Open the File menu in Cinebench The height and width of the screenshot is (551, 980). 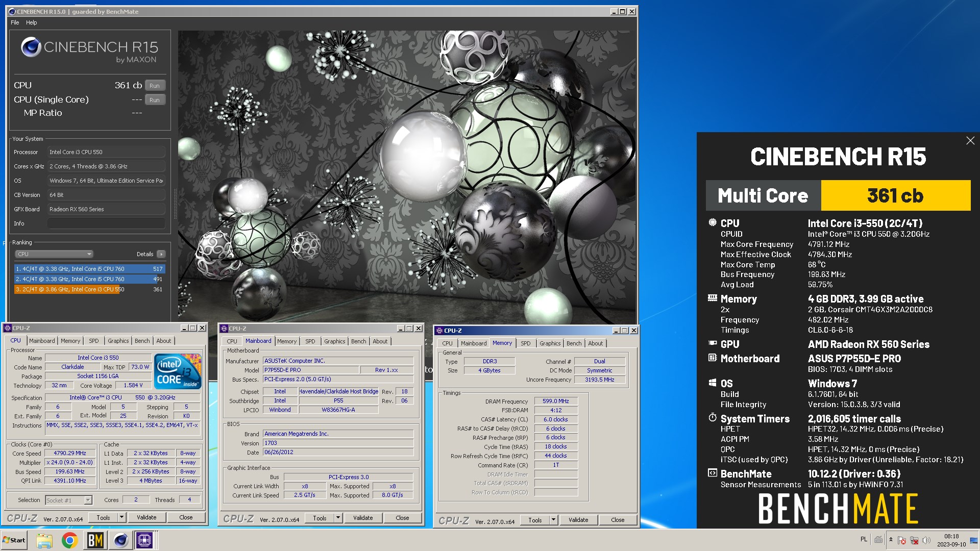pos(15,22)
